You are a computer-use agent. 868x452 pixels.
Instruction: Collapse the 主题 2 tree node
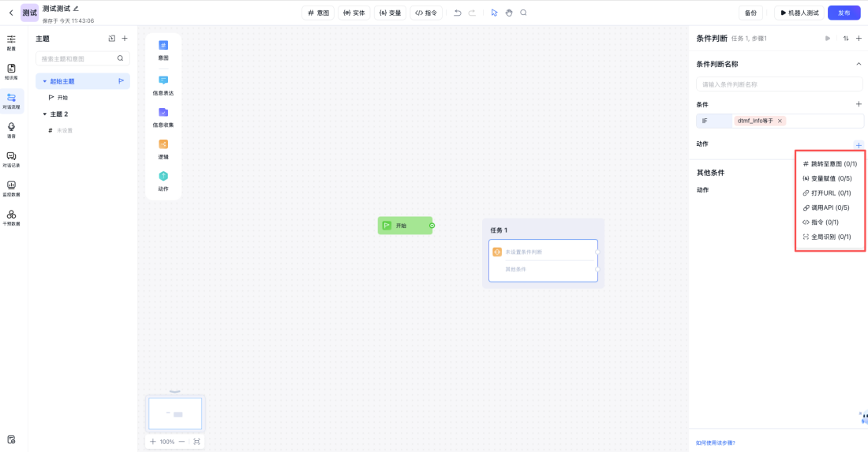coord(45,114)
